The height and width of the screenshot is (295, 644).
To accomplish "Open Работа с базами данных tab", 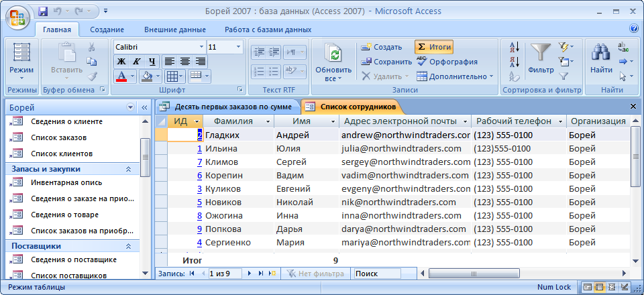I will 268,29.
